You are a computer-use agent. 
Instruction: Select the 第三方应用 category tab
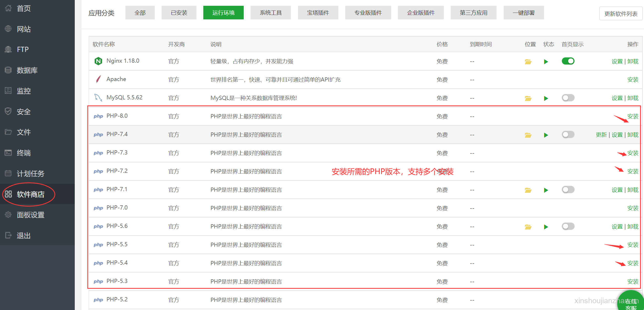(x=473, y=13)
